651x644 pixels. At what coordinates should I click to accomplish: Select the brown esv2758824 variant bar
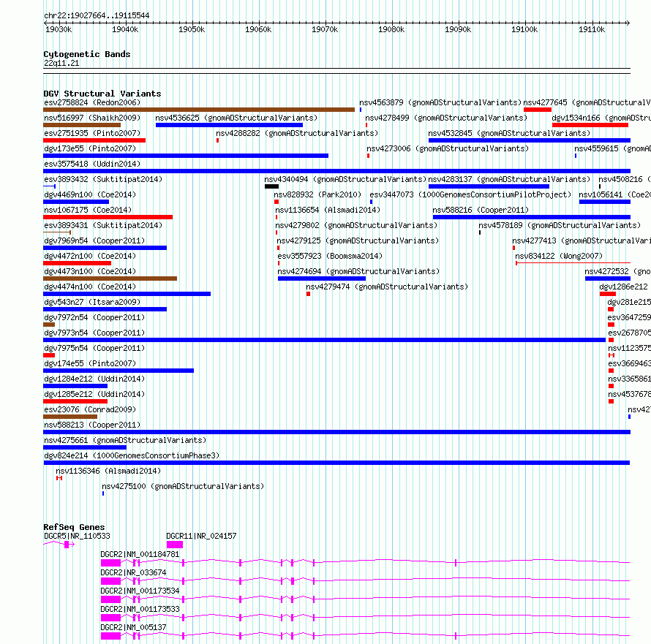click(x=199, y=110)
